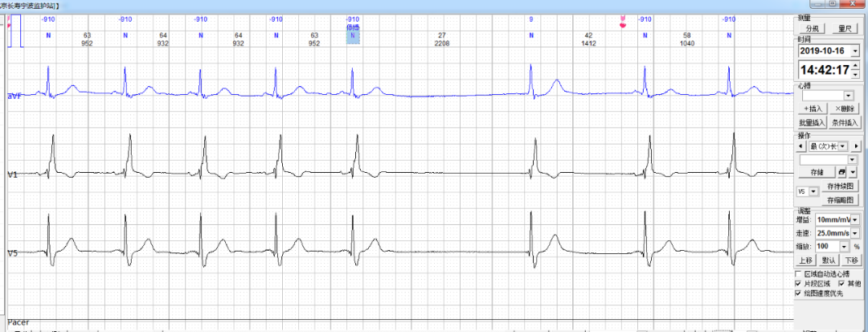Click the 默认 default button
The image size is (868, 332).
(829, 260)
